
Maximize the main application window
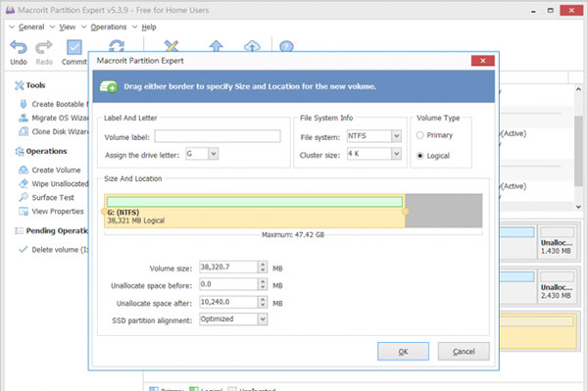550,10
